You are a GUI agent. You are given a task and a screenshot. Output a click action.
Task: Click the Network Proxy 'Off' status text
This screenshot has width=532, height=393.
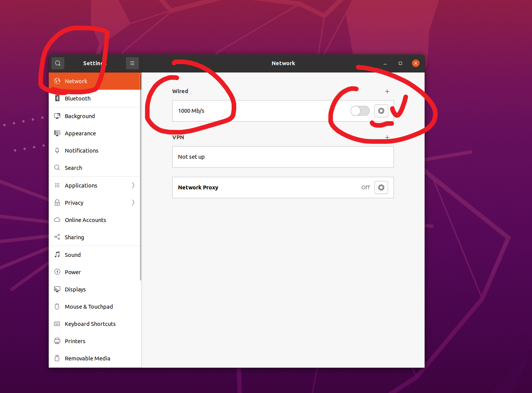coord(366,187)
